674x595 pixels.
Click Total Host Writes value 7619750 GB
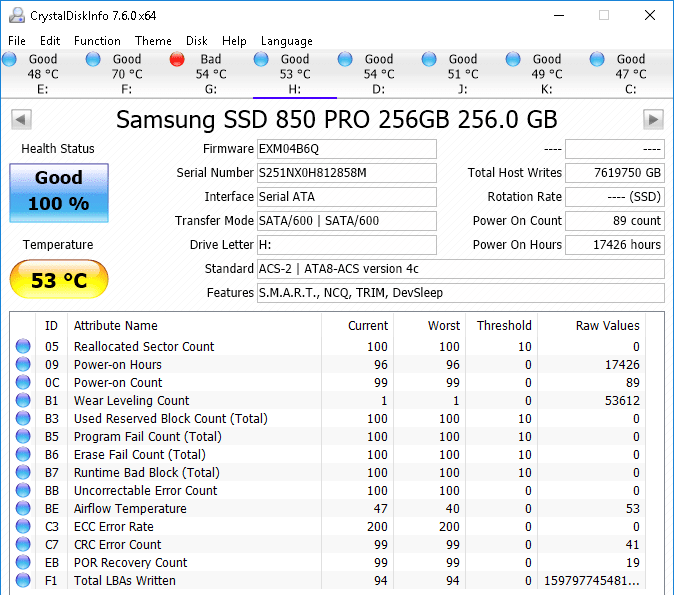pyautogui.click(x=615, y=173)
